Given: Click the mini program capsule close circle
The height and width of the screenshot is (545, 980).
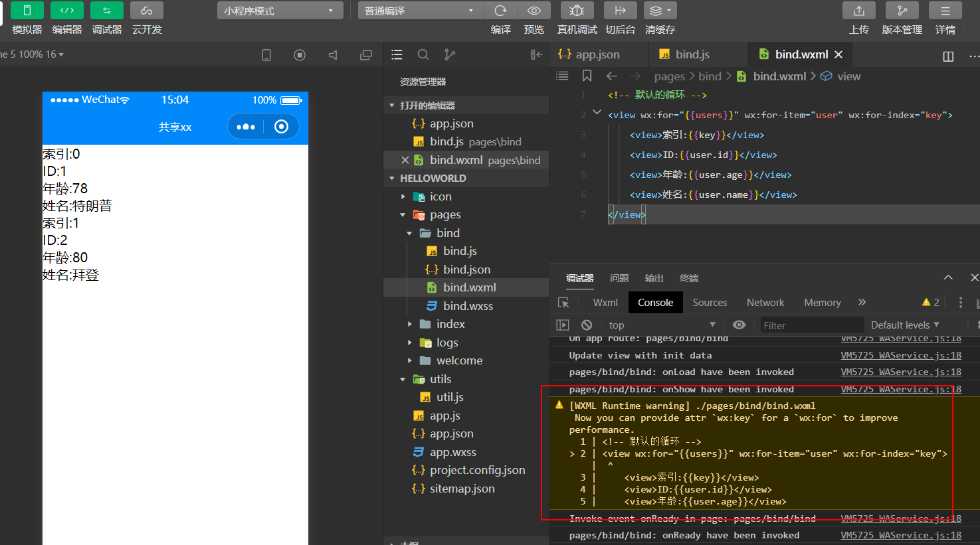Looking at the screenshot, I should pyautogui.click(x=282, y=127).
